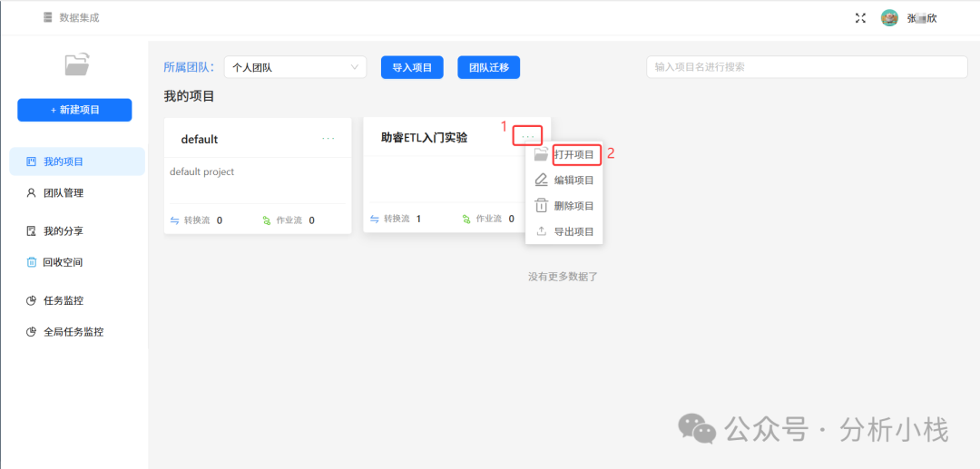Click 转换流 count 1 on 助睿ETL入门实验 card
Viewport: 980px width, 469px height.
[x=418, y=220]
